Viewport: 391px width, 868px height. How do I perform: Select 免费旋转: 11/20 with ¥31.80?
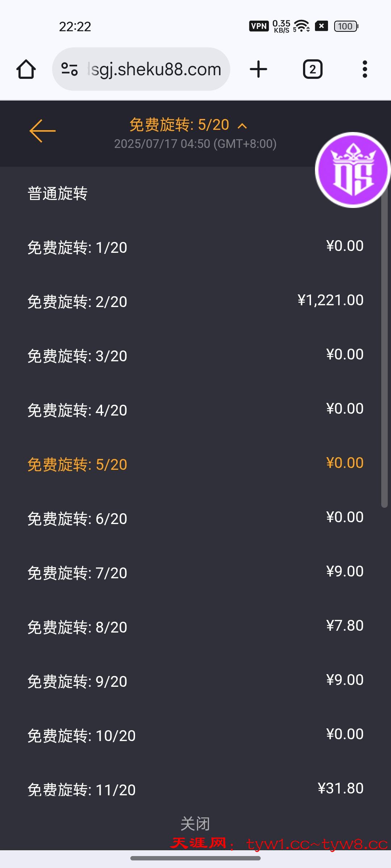[195, 790]
